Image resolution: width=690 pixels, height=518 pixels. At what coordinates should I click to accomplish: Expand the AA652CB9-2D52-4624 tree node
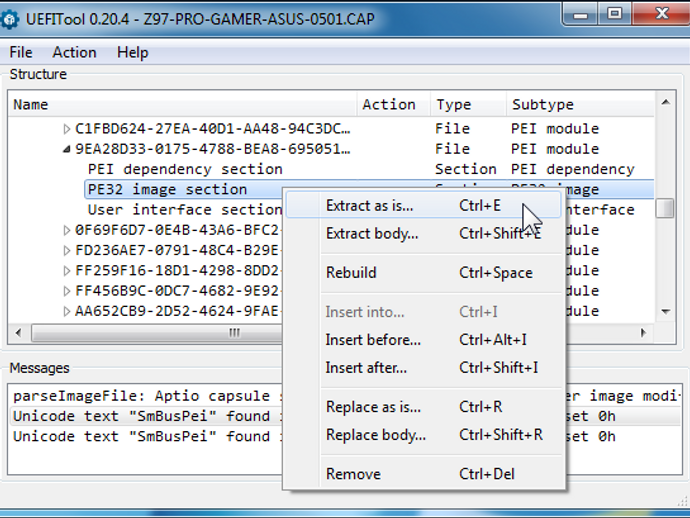click(x=66, y=311)
